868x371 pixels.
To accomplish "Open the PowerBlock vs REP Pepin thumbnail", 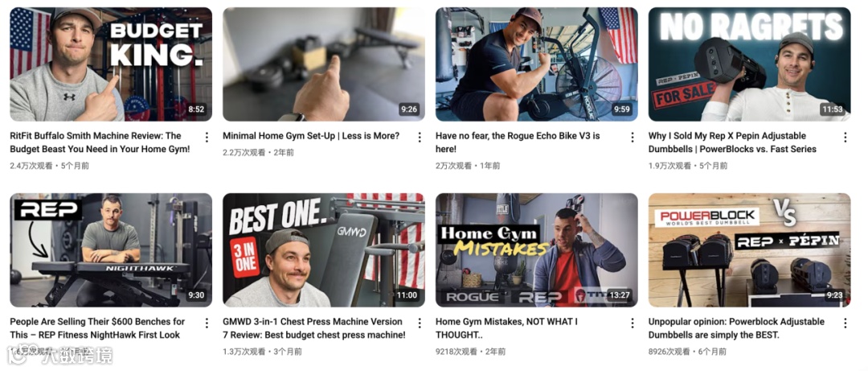I will point(750,249).
